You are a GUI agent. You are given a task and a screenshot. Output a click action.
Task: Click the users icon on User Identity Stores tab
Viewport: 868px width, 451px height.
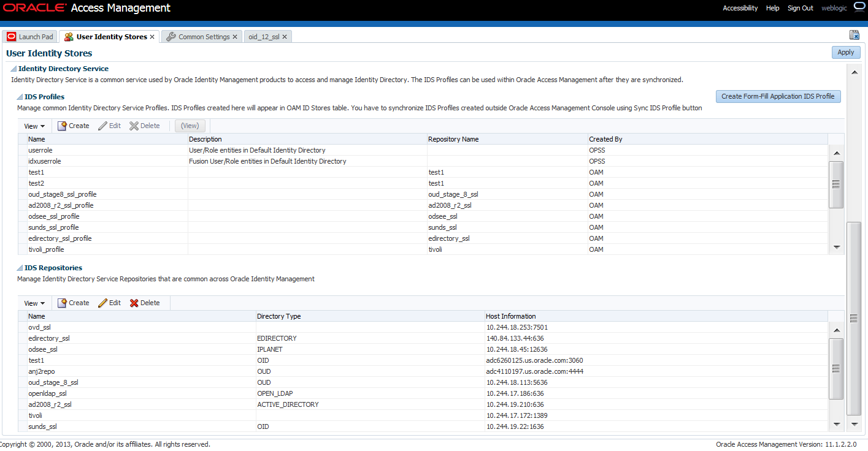[x=69, y=37]
